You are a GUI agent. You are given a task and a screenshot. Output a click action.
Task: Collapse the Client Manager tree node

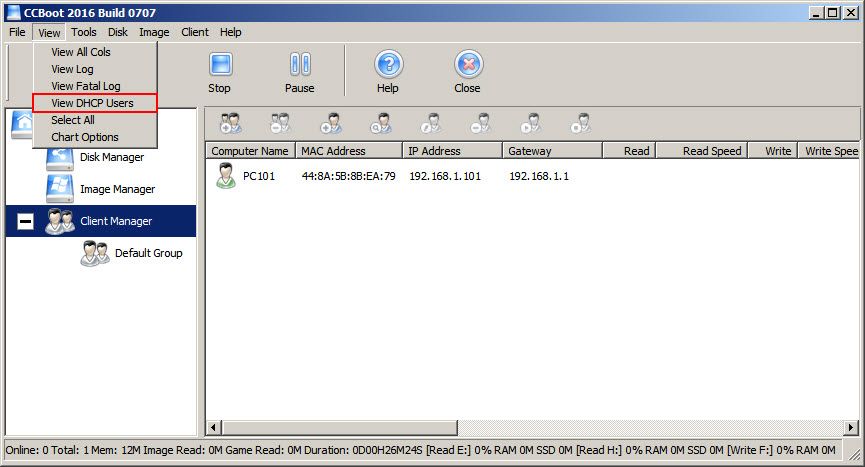pyautogui.click(x=25, y=221)
